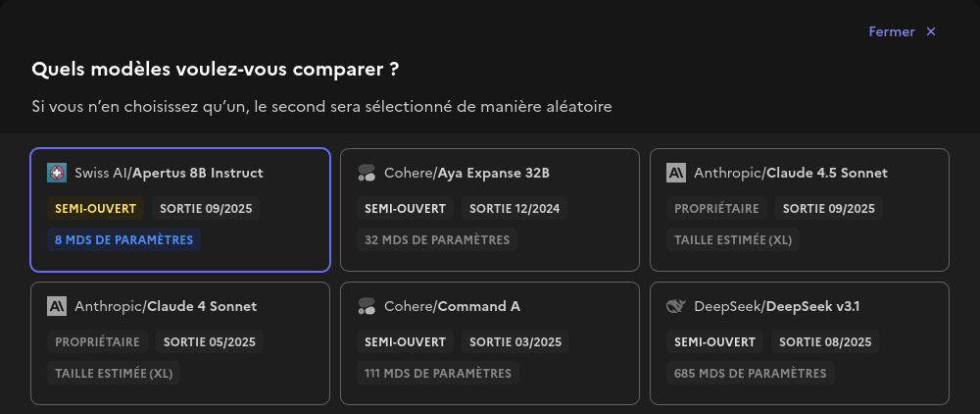The width and height of the screenshot is (980, 414).
Task: Click the X icon next to Fermer
Action: coord(931,31)
